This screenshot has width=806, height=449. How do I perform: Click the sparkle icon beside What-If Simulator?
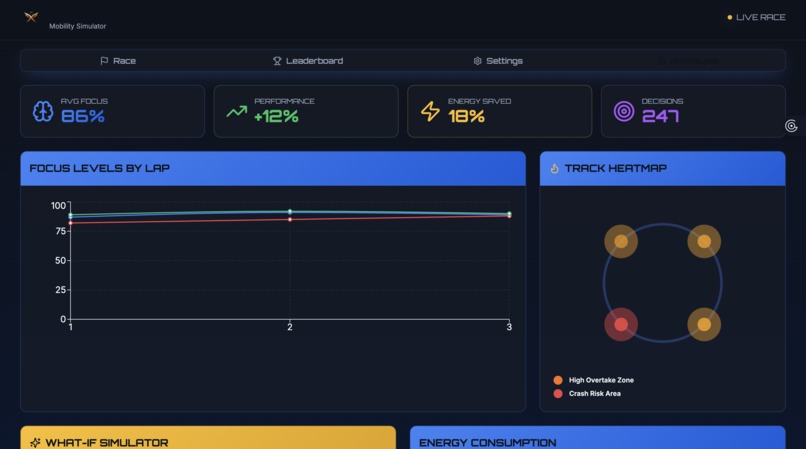coord(35,442)
